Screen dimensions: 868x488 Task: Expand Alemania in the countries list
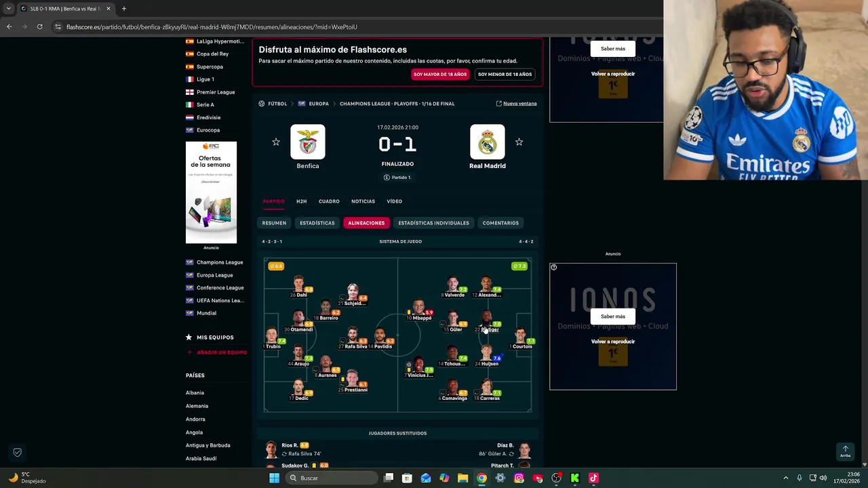click(197, 406)
